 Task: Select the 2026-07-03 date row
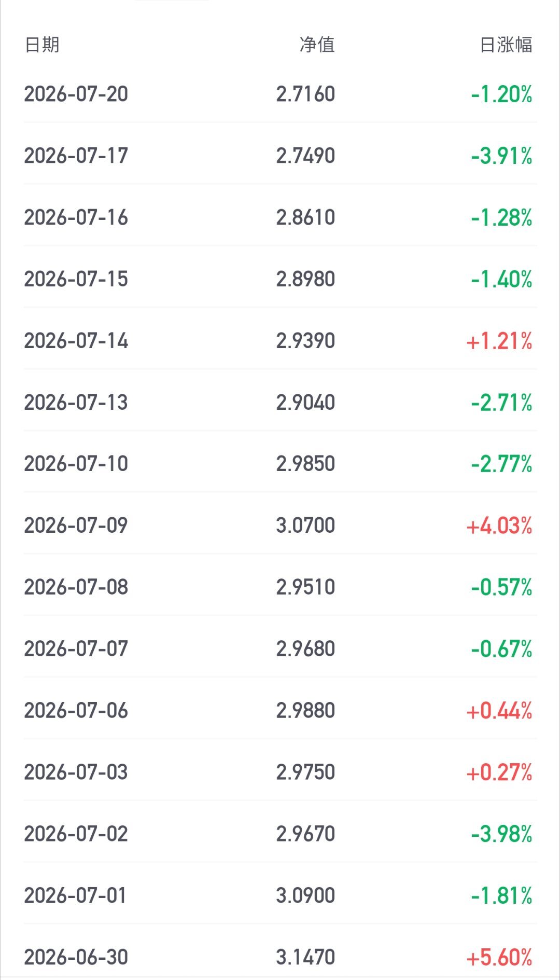(x=280, y=772)
